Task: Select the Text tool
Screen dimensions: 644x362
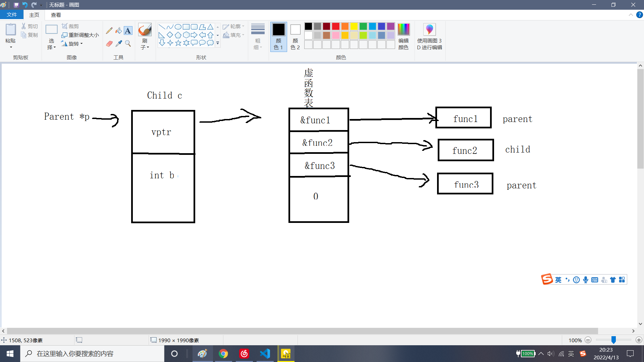Action: click(x=128, y=31)
